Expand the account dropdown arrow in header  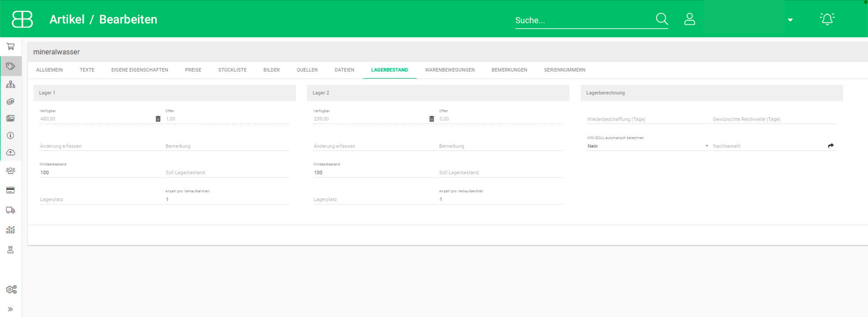point(790,20)
